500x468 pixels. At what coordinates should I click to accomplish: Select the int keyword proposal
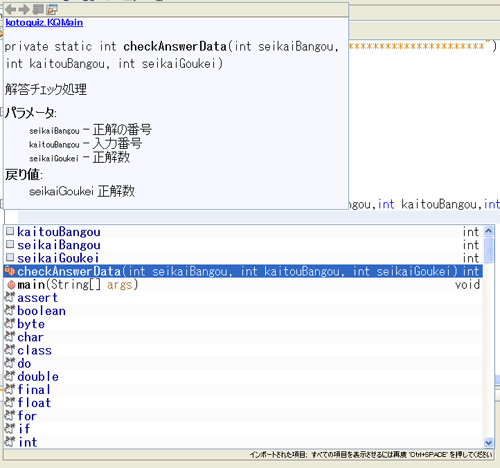pyautogui.click(x=243, y=442)
